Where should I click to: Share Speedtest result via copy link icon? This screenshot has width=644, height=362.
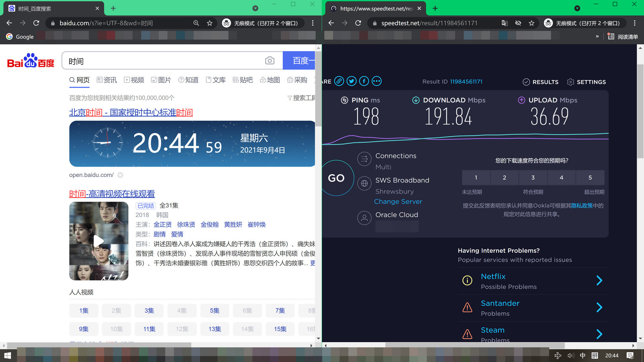339,81
